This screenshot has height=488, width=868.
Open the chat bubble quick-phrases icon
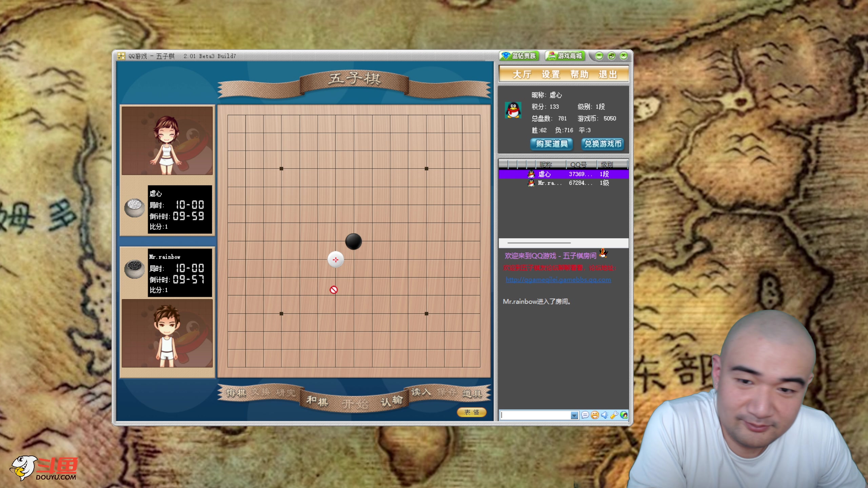tap(585, 415)
